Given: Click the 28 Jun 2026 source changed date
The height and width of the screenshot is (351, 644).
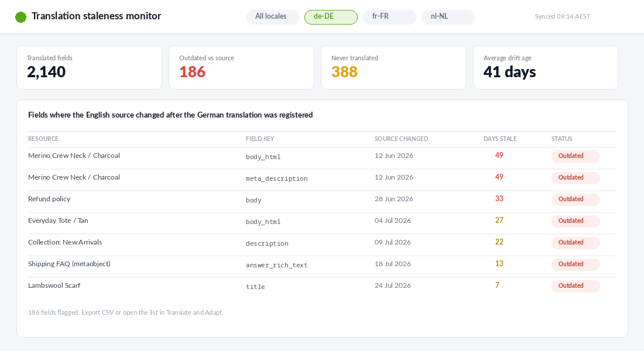Looking at the screenshot, I should pos(394,199).
